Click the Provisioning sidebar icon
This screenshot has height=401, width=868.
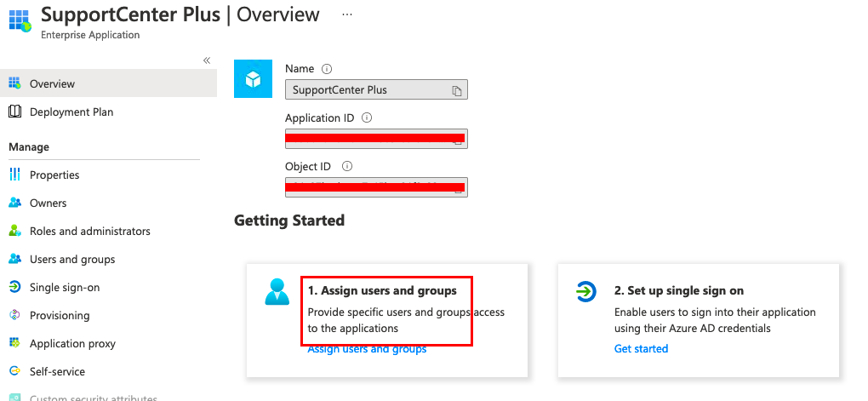pyautogui.click(x=14, y=315)
